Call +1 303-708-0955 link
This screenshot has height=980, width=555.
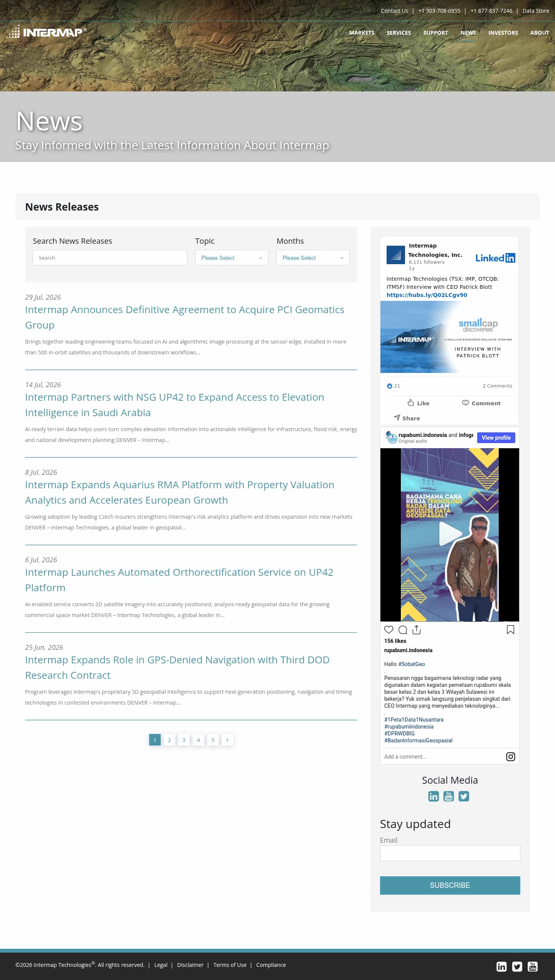[439, 11]
